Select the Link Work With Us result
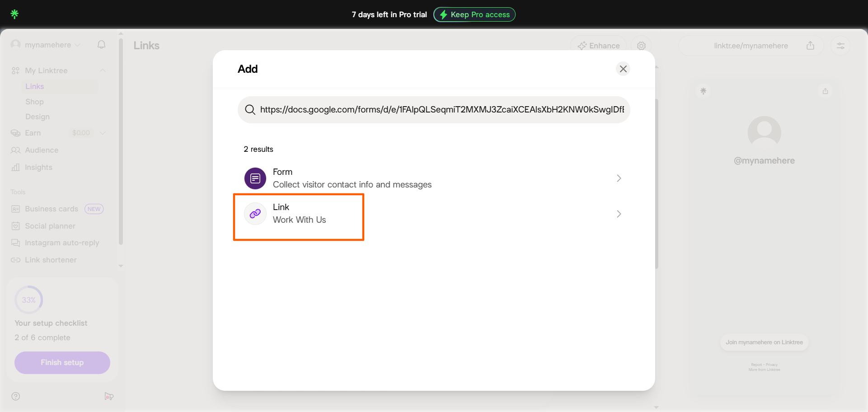 click(x=434, y=213)
